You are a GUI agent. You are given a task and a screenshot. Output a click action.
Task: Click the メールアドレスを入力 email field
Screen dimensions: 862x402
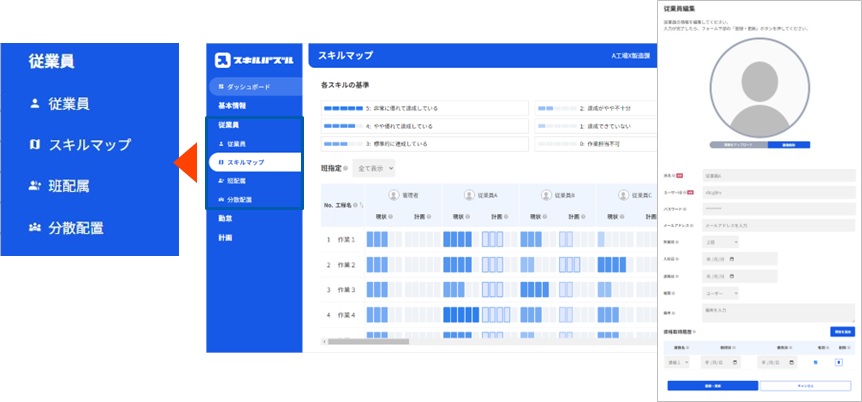(x=778, y=225)
